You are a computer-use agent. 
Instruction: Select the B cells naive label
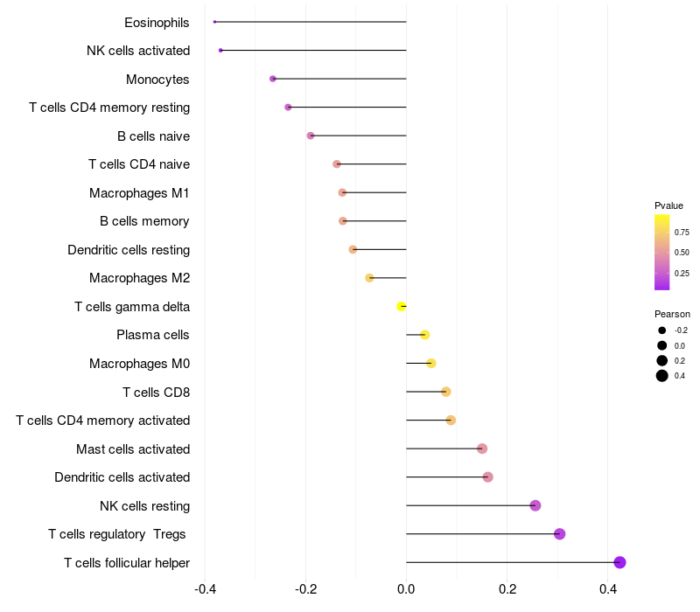[x=154, y=136]
